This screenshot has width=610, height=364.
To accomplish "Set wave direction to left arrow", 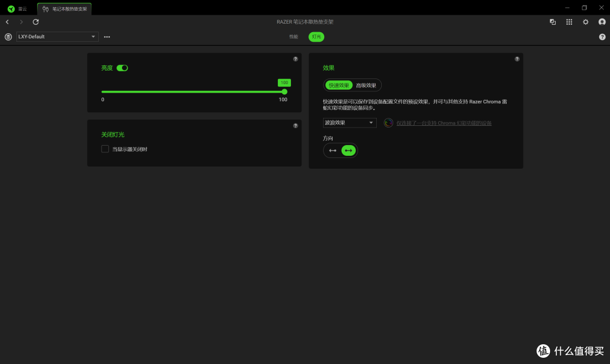I will click(333, 151).
